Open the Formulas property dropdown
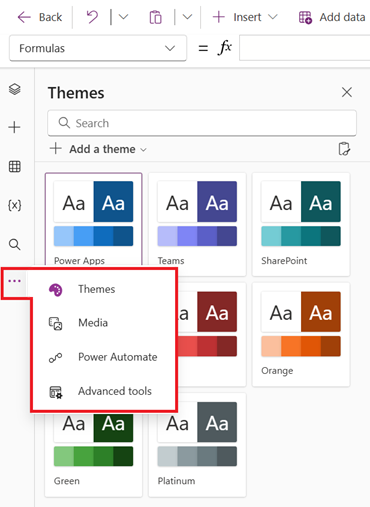370x507 pixels. pos(98,48)
